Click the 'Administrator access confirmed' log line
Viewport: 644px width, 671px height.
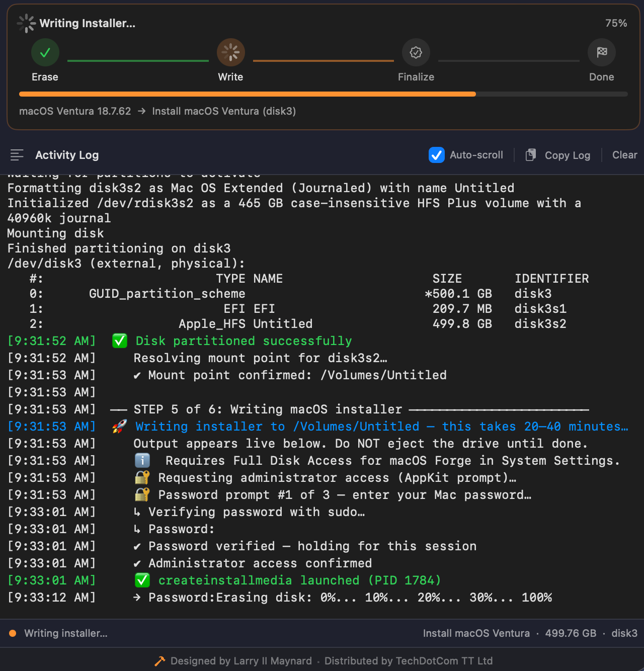point(253,563)
